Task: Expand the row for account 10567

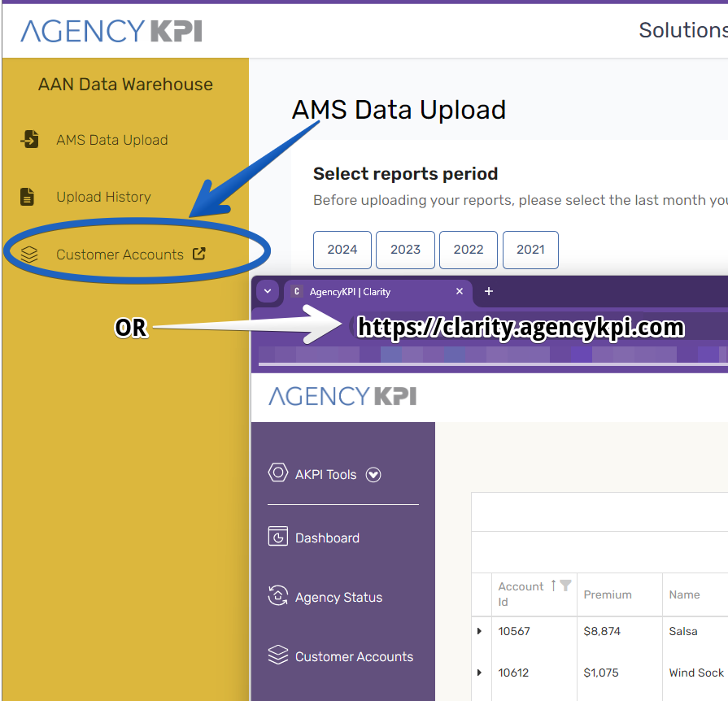Action: (x=479, y=631)
